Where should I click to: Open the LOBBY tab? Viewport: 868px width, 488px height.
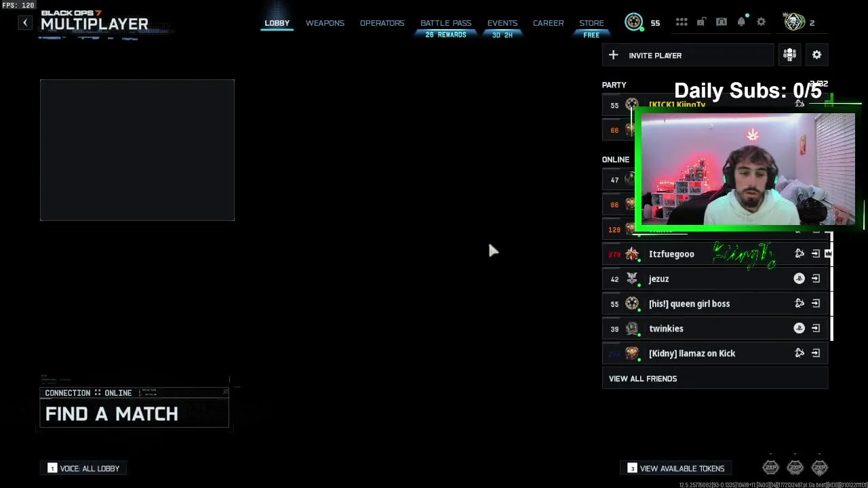pyautogui.click(x=277, y=23)
